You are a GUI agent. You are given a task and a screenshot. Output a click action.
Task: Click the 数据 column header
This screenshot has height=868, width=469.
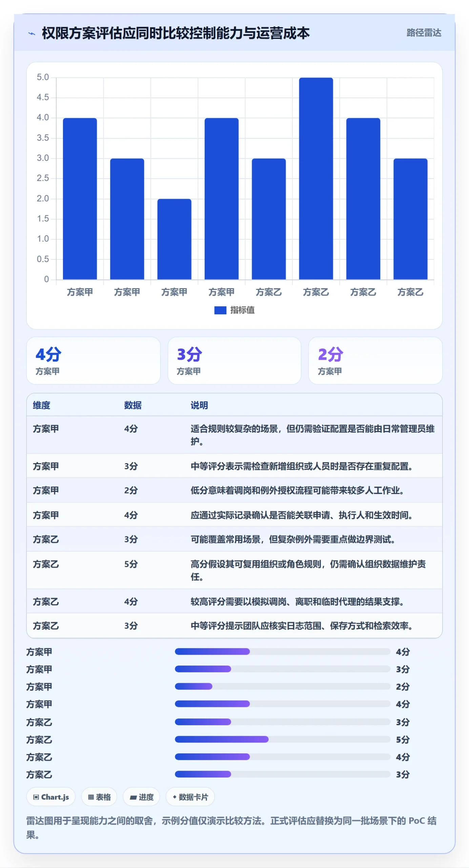[x=132, y=405]
